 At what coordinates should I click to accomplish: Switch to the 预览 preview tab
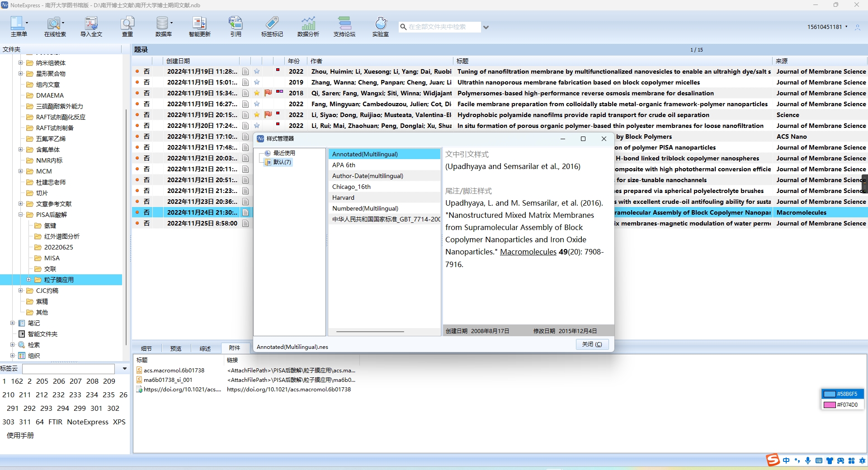176,348
